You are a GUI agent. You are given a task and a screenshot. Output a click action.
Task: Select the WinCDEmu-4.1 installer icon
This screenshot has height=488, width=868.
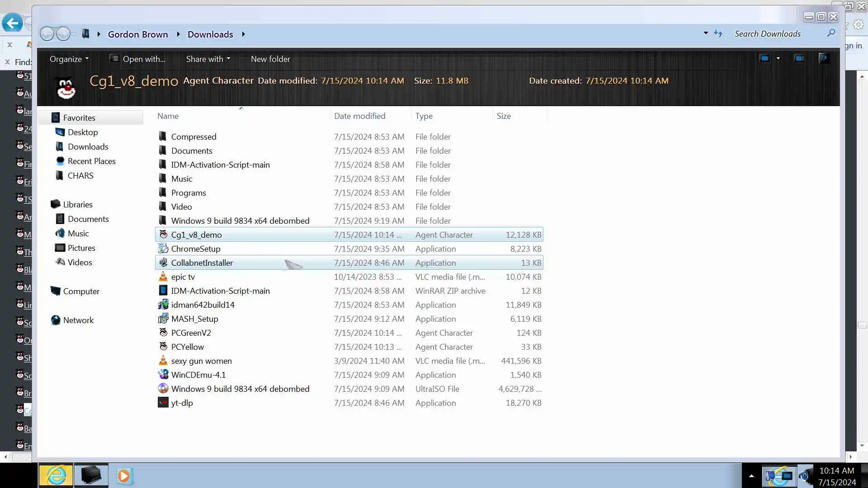[x=163, y=375]
